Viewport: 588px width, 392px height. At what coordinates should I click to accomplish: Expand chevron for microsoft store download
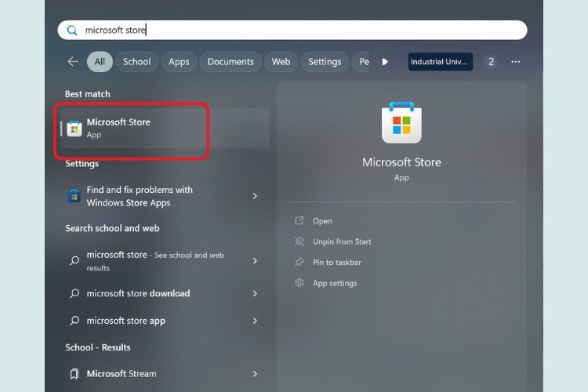coord(255,293)
